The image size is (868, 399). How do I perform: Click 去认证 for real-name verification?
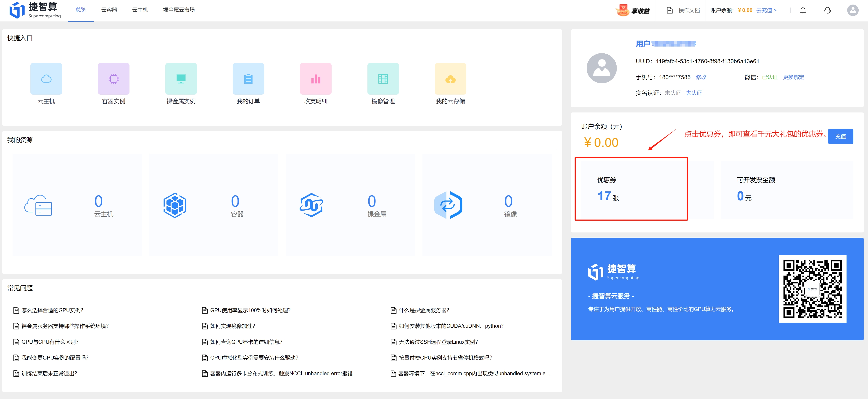694,93
